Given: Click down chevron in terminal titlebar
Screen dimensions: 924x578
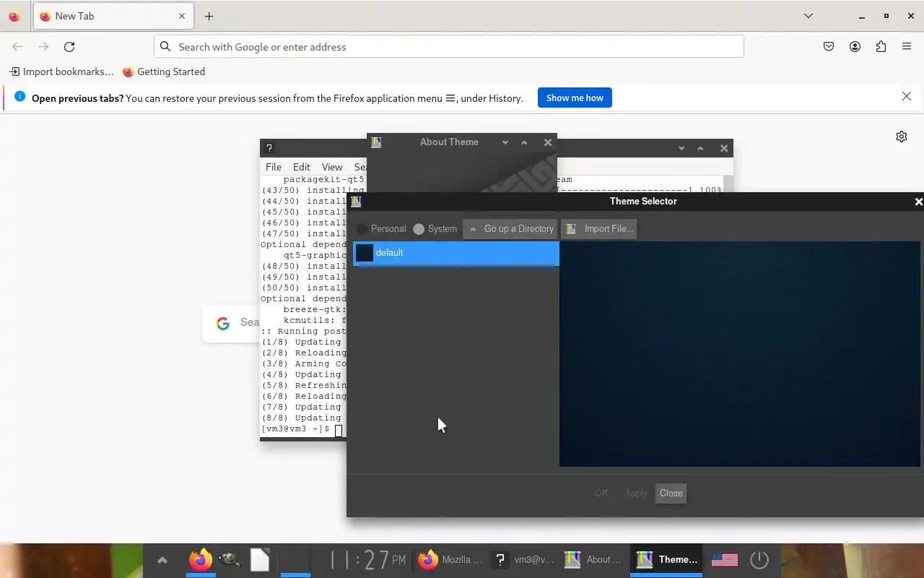Looking at the screenshot, I should coord(681,148).
